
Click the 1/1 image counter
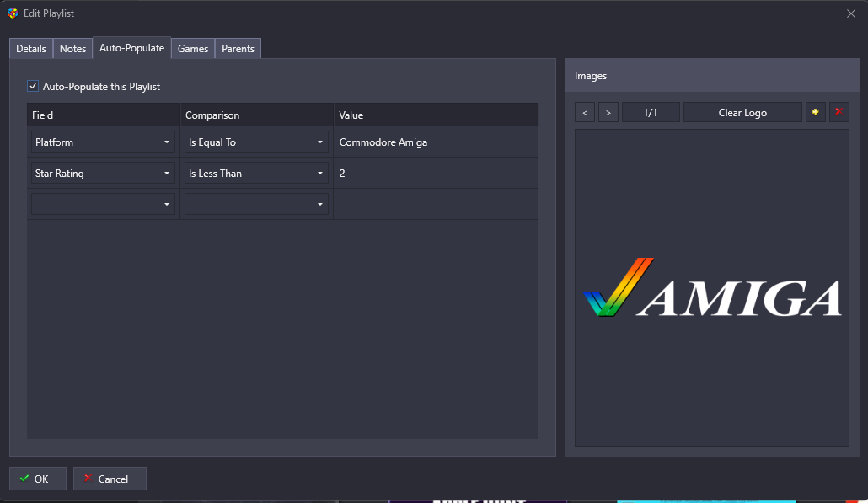pos(651,112)
